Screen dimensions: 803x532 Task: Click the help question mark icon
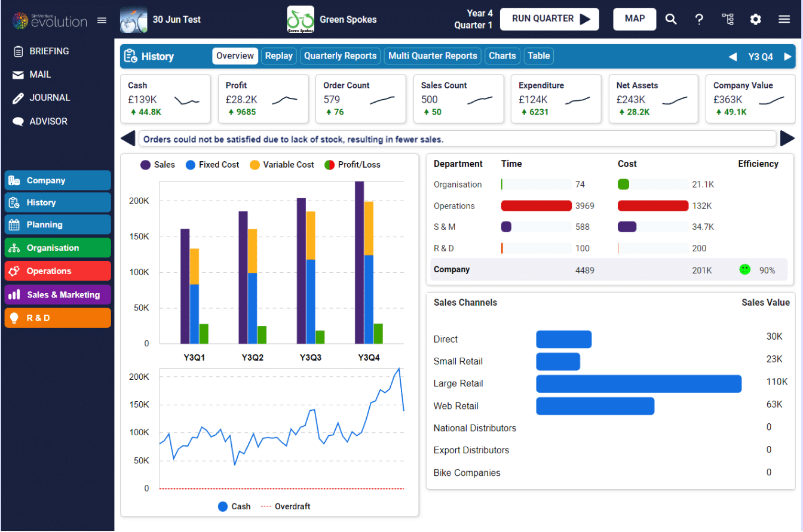(699, 19)
